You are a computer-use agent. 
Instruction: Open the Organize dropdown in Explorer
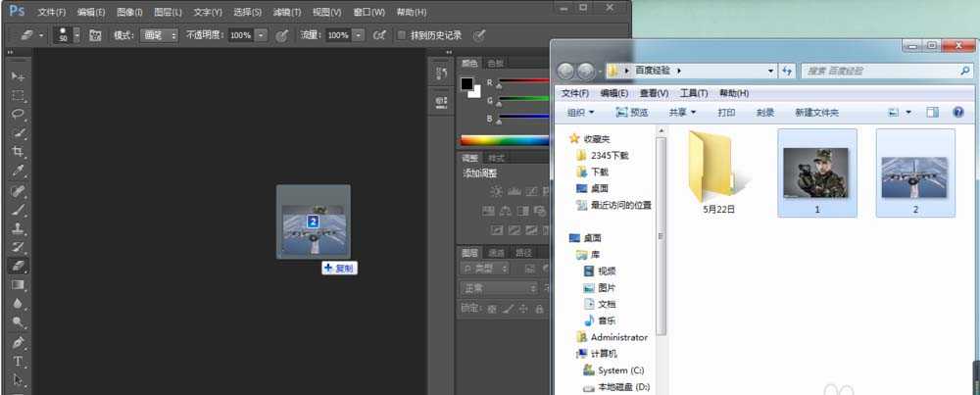(x=580, y=113)
